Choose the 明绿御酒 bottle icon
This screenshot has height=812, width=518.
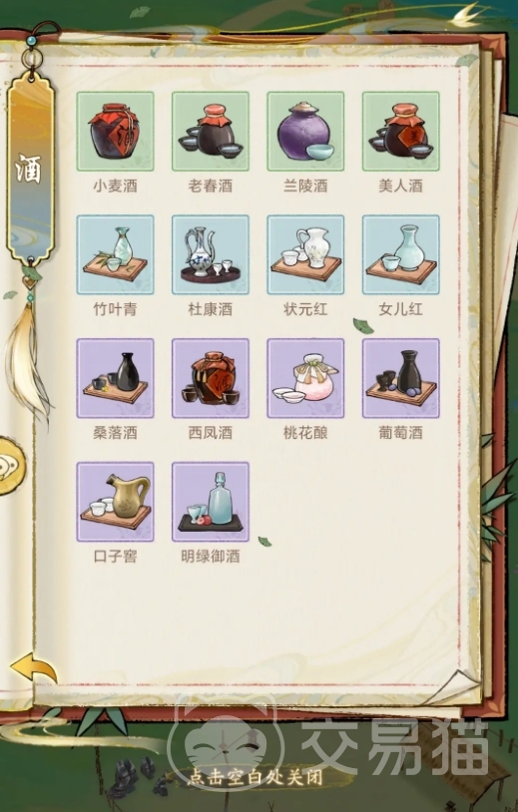[x=211, y=502]
